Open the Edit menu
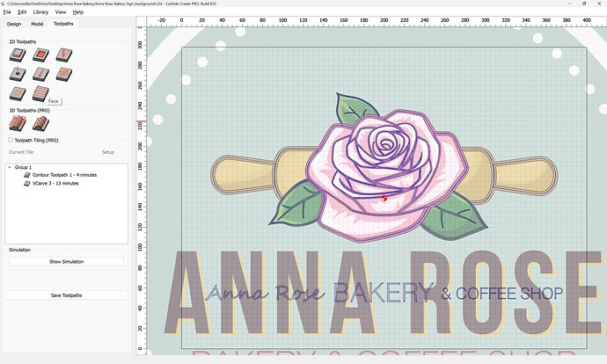The width and height of the screenshot is (607, 364). pos(22,12)
